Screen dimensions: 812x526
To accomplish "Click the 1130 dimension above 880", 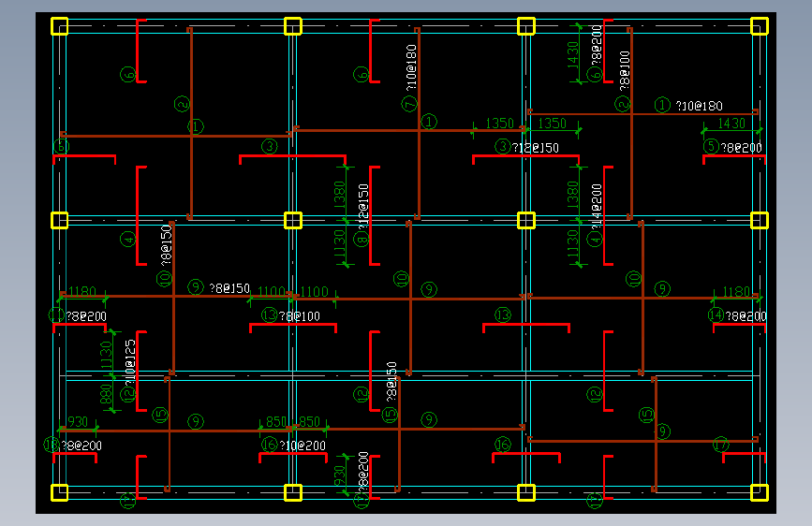I will point(106,355).
